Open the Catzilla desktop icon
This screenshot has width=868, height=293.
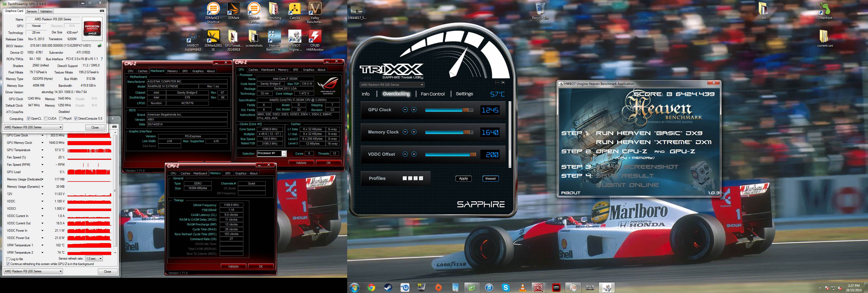tap(295, 11)
